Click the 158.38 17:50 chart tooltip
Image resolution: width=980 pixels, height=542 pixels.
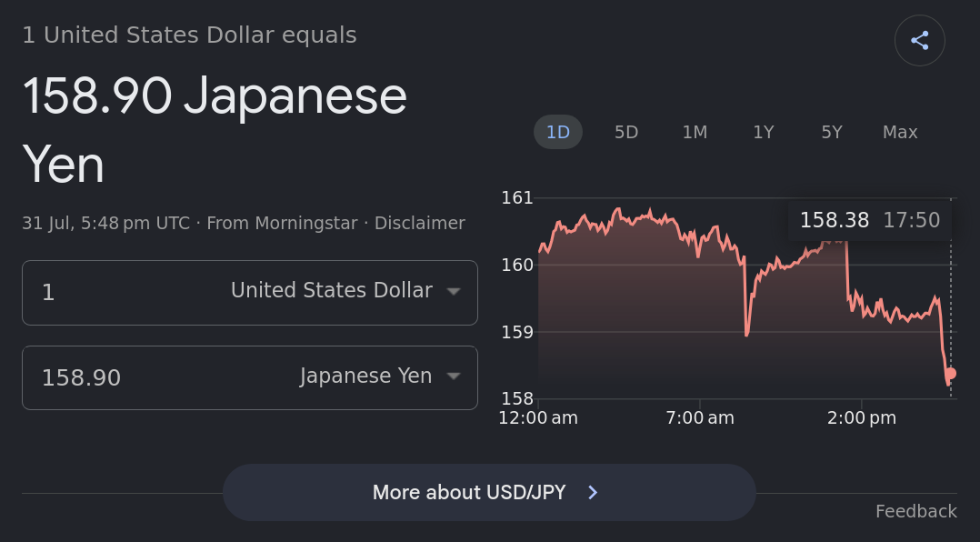click(870, 220)
